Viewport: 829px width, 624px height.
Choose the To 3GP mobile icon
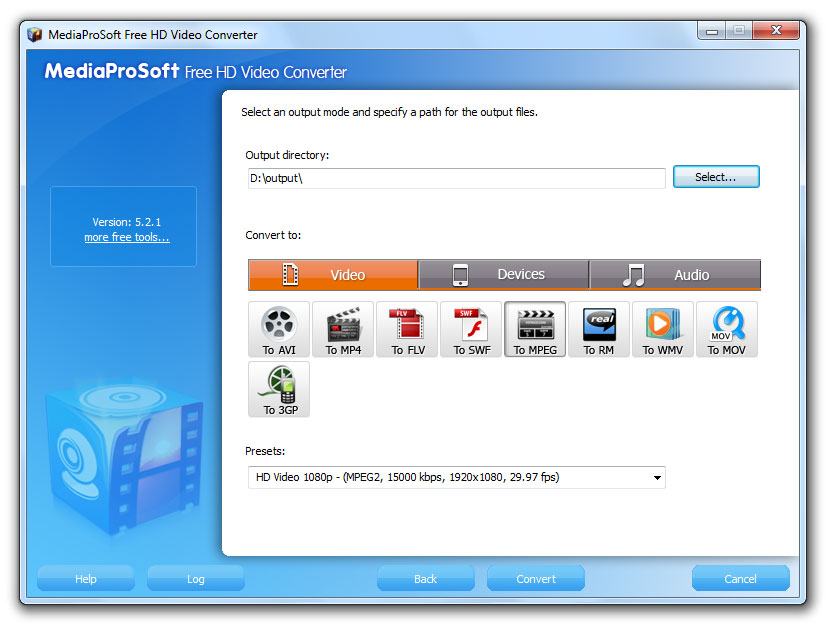279,389
